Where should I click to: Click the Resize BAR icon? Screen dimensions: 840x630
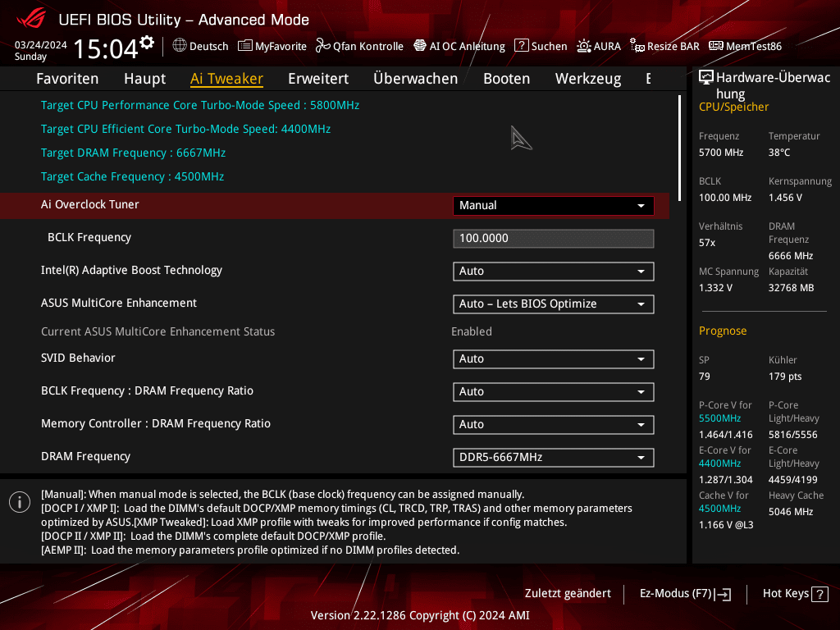637,46
